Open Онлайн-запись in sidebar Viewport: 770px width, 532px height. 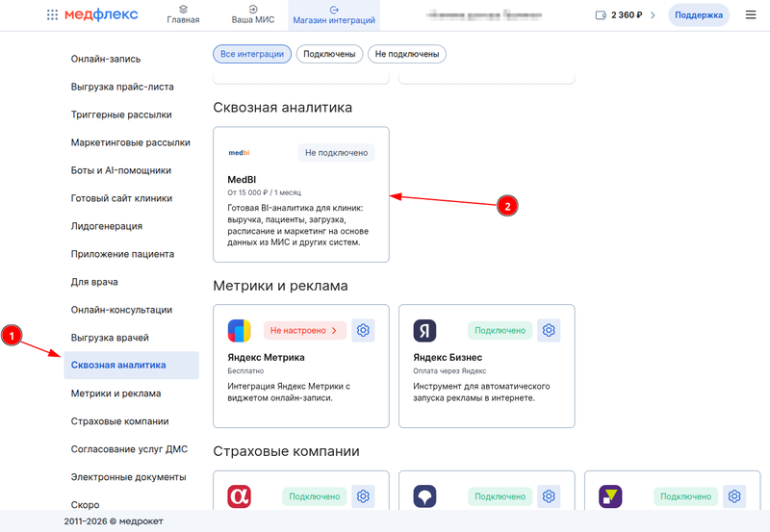tap(106, 59)
